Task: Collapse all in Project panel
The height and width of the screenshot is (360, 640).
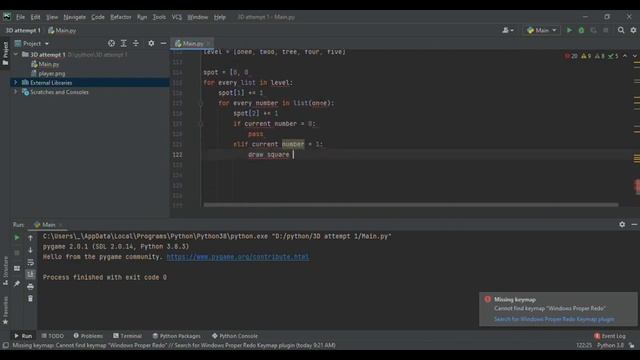Action: pyautogui.click(x=136, y=43)
